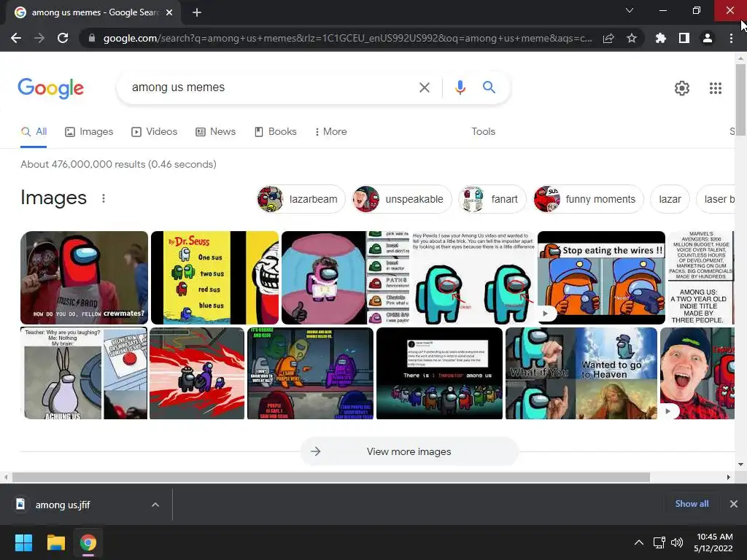
Task: Click the Chrome taskbar icon
Action: pyautogui.click(x=88, y=542)
